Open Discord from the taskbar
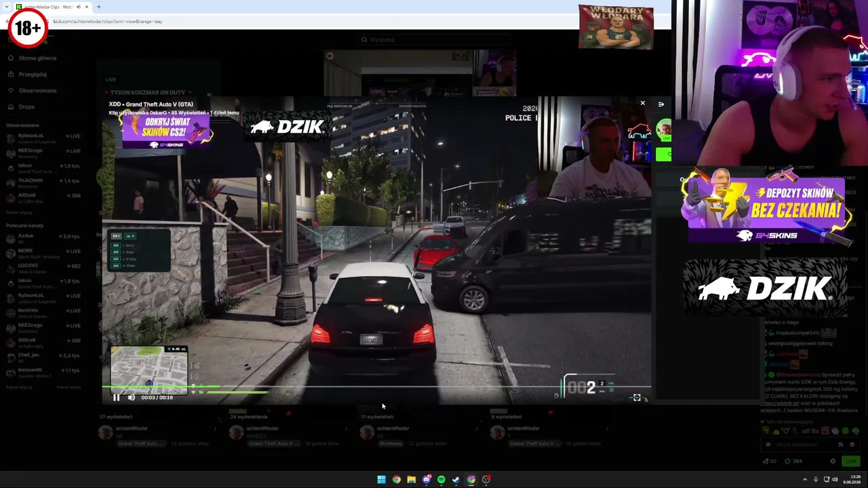The image size is (868, 488). point(427,480)
